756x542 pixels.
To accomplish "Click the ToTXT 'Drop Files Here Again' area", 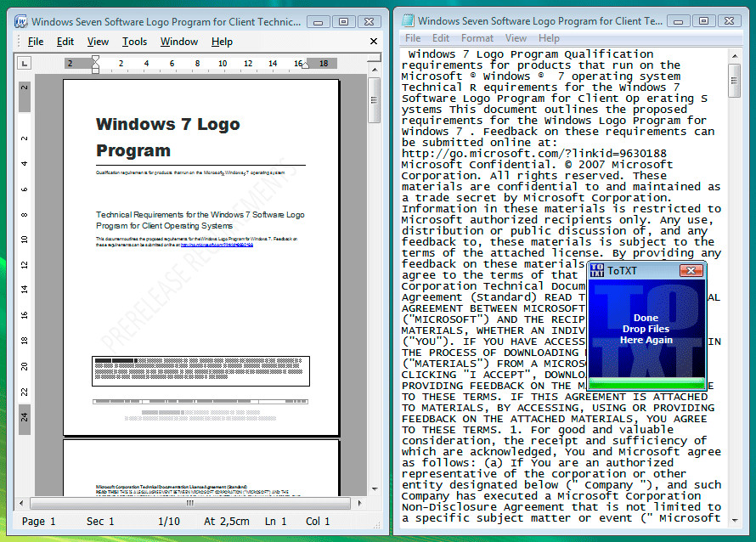I will [646, 329].
